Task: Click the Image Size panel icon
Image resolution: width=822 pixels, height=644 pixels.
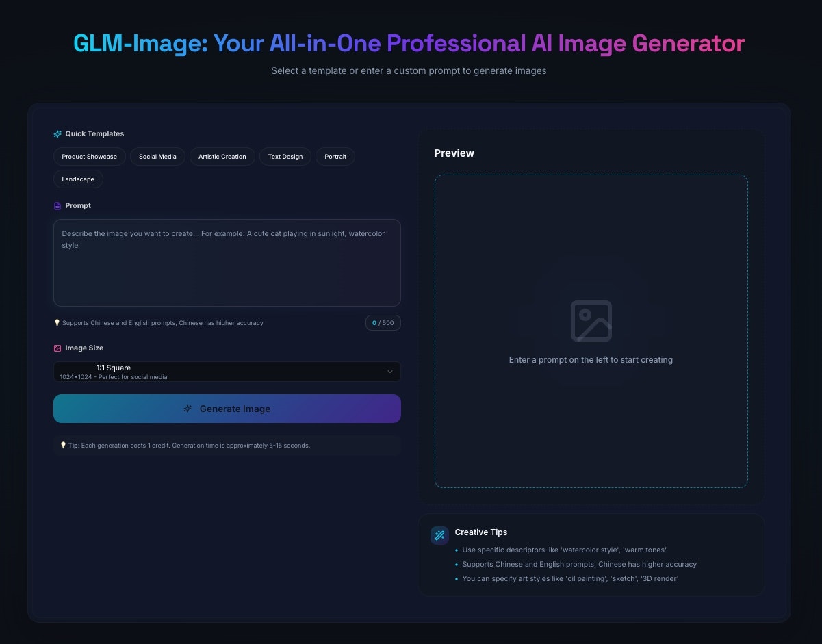Action: click(x=57, y=348)
